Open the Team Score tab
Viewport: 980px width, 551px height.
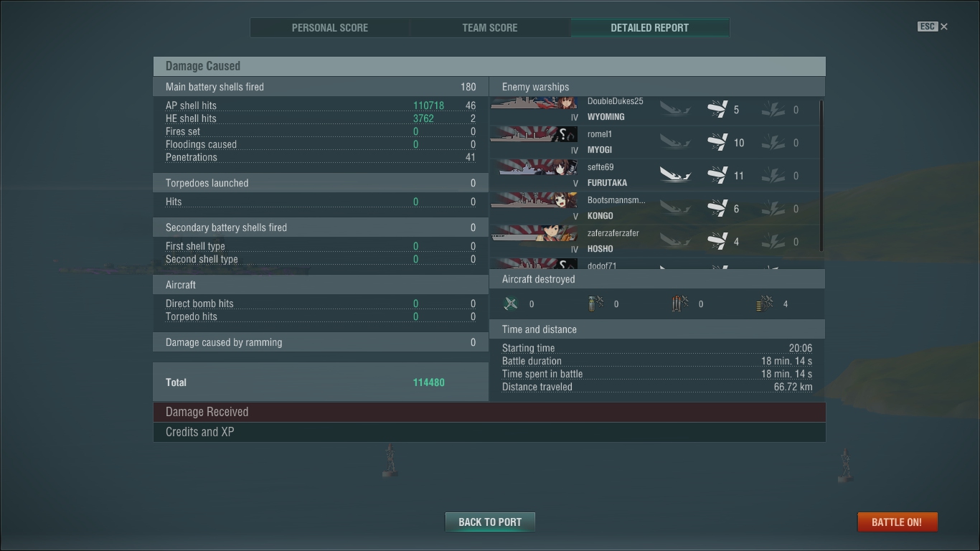click(x=490, y=27)
